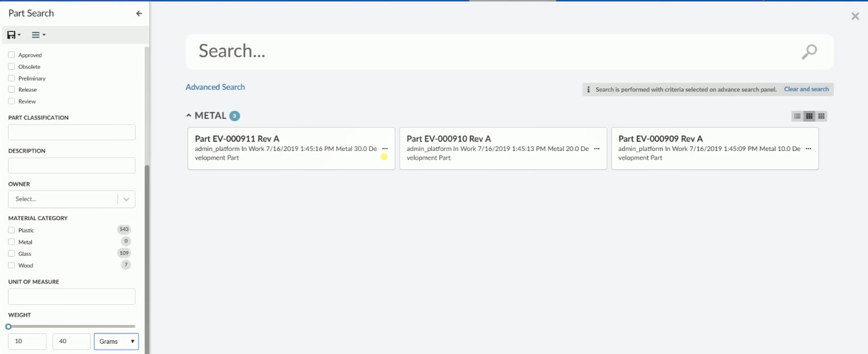Open more options for Part EV-000909

[x=808, y=149]
